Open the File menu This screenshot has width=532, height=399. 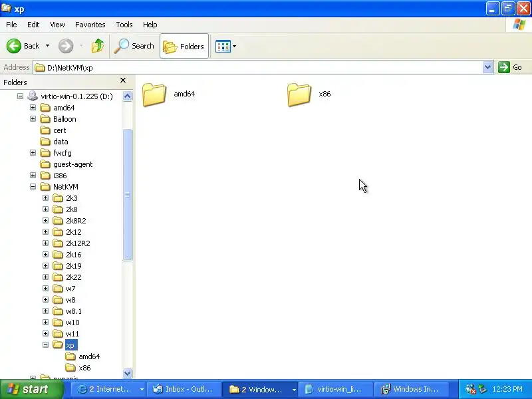[x=11, y=25]
